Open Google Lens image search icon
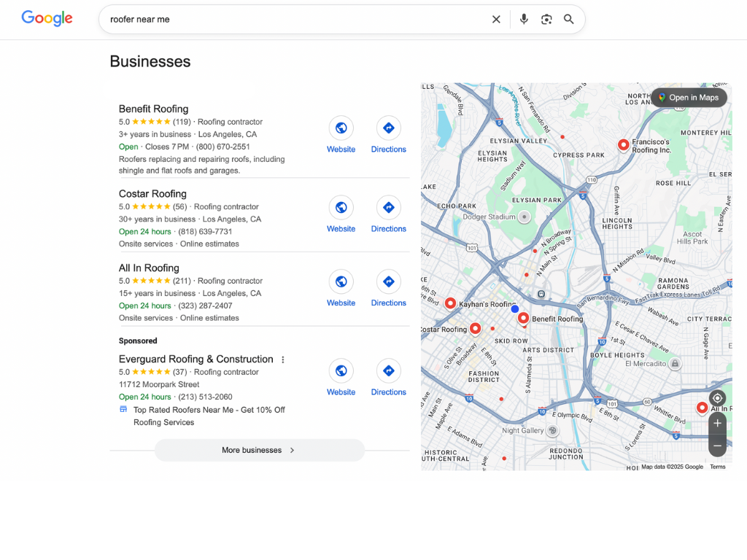The height and width of the screenshot is (560, 747). pyautogui.click(x=546, y=19)
